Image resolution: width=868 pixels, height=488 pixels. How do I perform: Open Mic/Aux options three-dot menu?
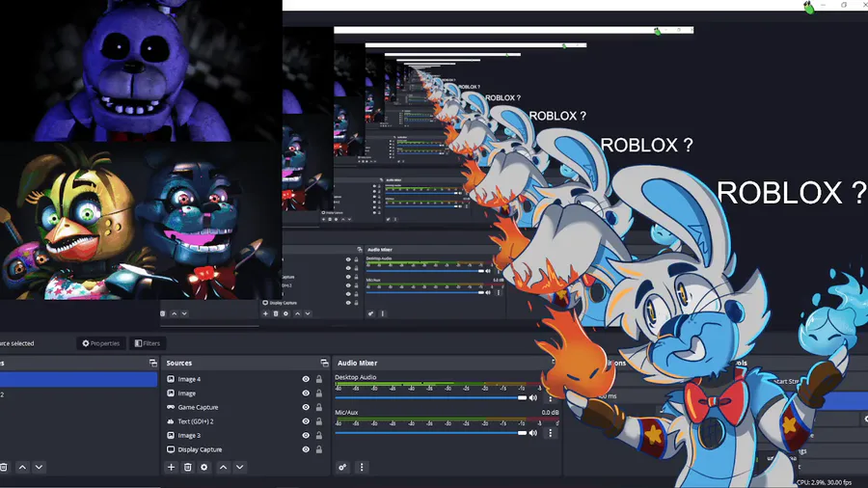click(550, 433)
